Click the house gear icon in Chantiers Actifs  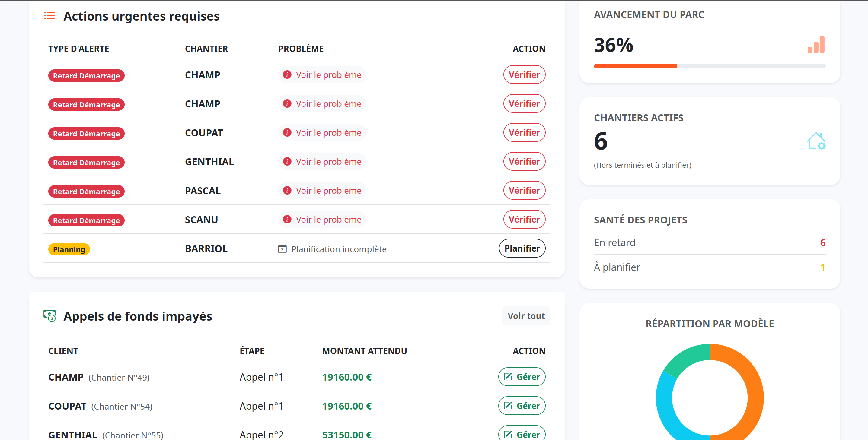click(x=816, y=141)
